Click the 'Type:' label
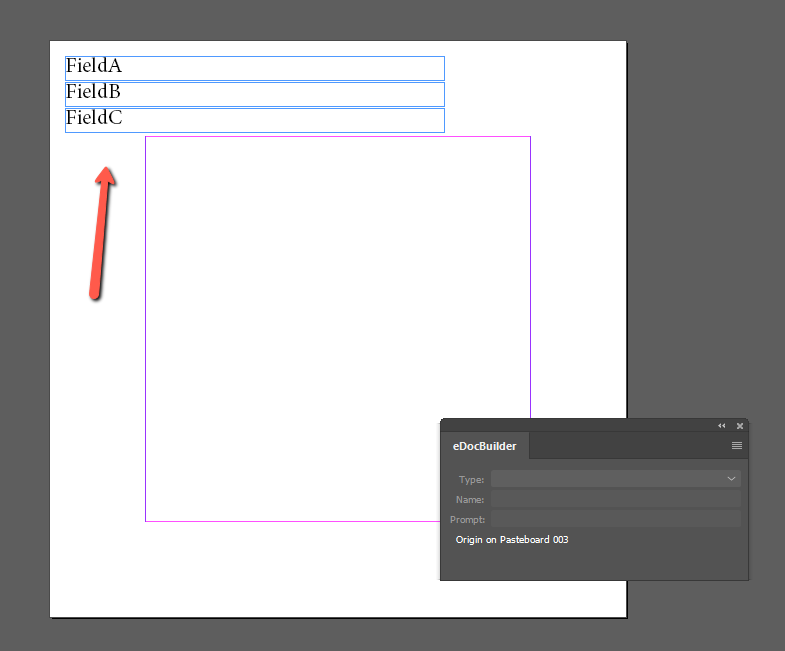 click(x=471, y=480)
